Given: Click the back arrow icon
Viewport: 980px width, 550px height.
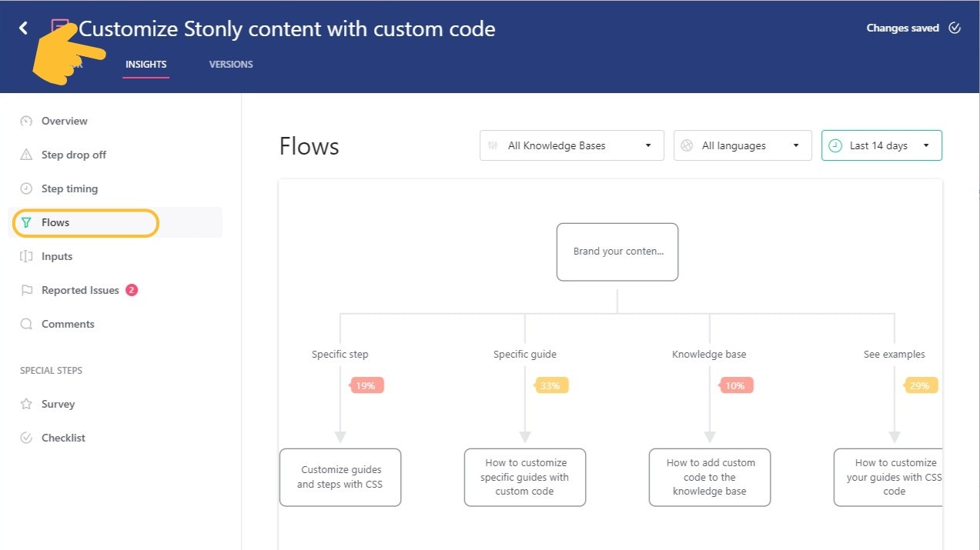Looking at the screenshot, I should coord(23,28).
